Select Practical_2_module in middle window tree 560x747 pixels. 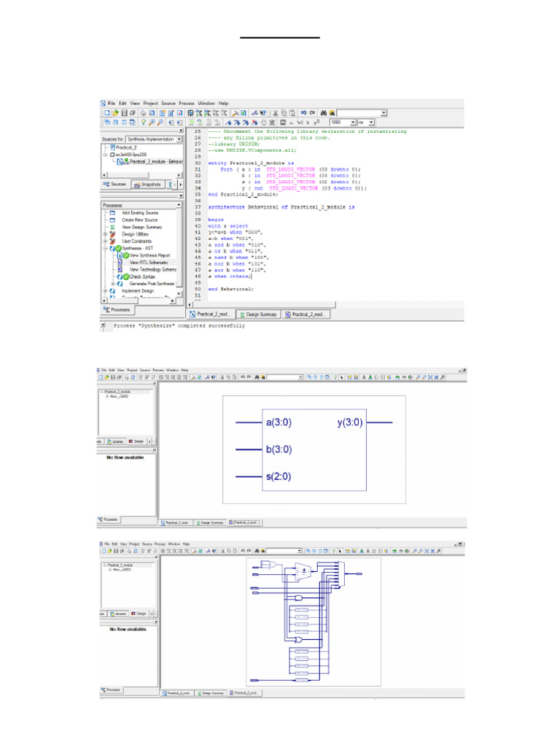pos(117,392)
